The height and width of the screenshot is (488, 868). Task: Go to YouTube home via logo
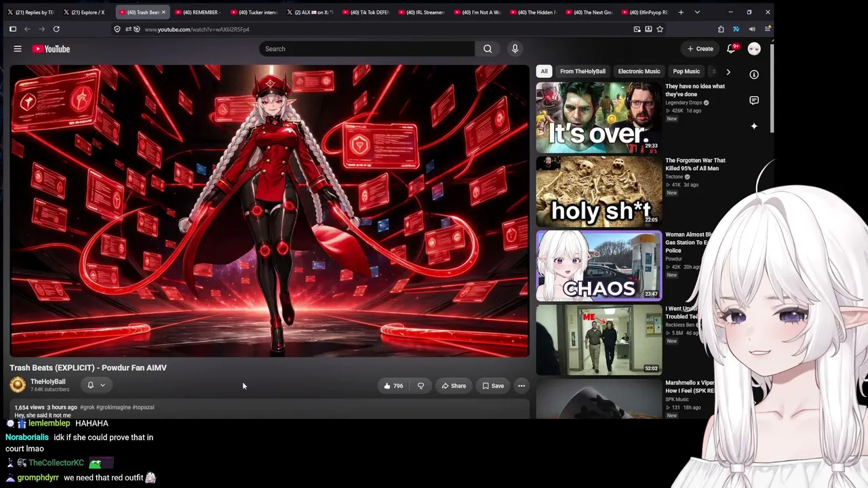point(51,49)
